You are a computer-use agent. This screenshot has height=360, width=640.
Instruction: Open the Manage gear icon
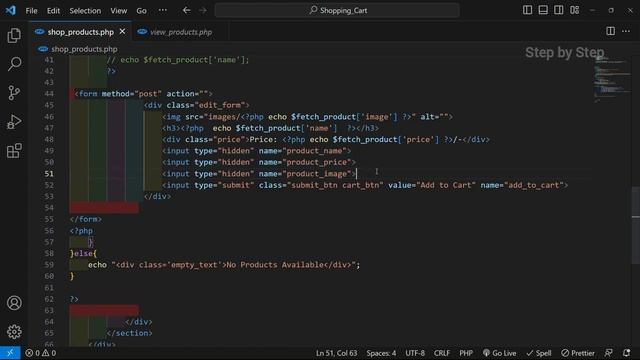pyautogui.click(x=14, y=331)
